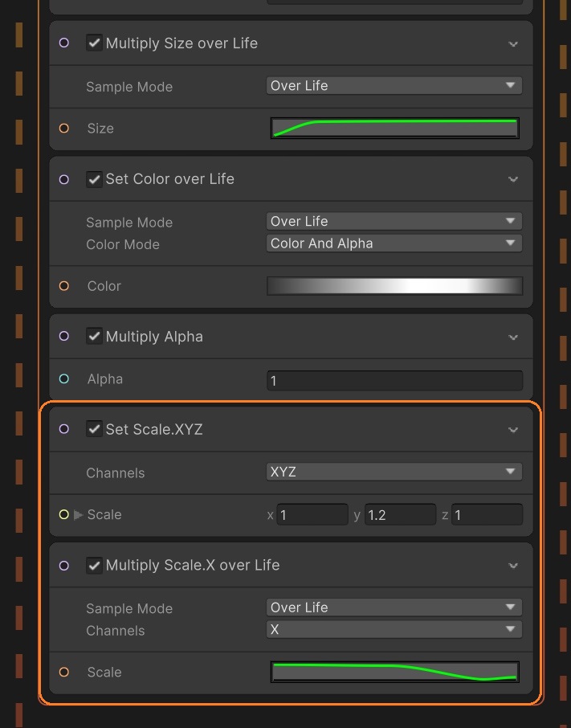Open the Color gradient editor swatch

click(394, 286)
